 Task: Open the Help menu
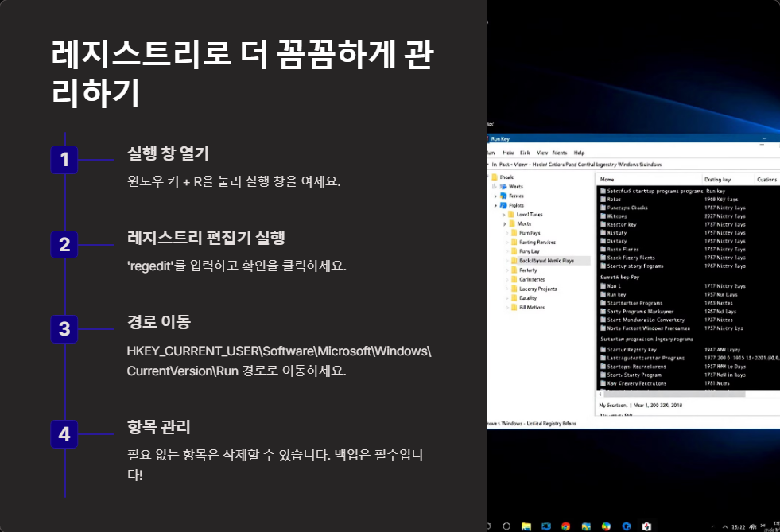coord(579,153)
